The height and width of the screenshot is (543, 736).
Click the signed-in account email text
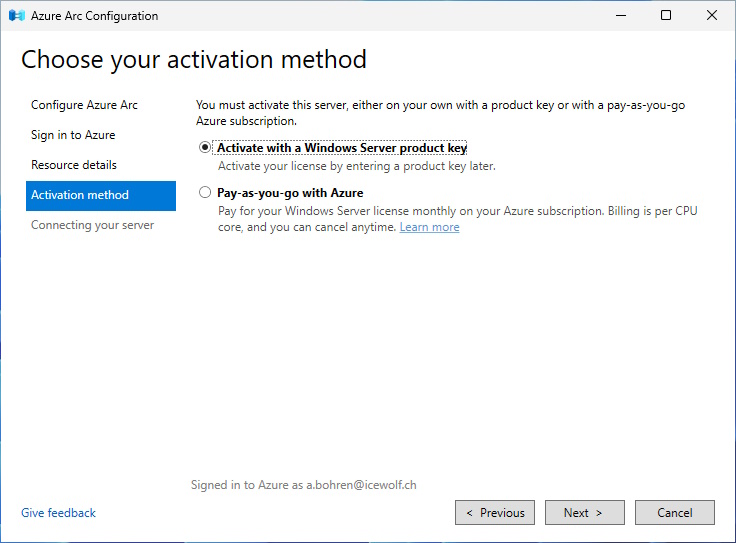click(361, 485)
